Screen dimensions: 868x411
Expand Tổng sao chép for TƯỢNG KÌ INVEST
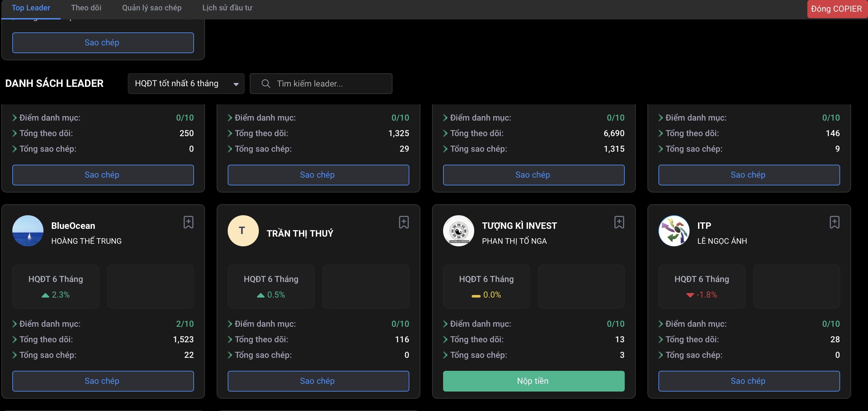point(445,355)
